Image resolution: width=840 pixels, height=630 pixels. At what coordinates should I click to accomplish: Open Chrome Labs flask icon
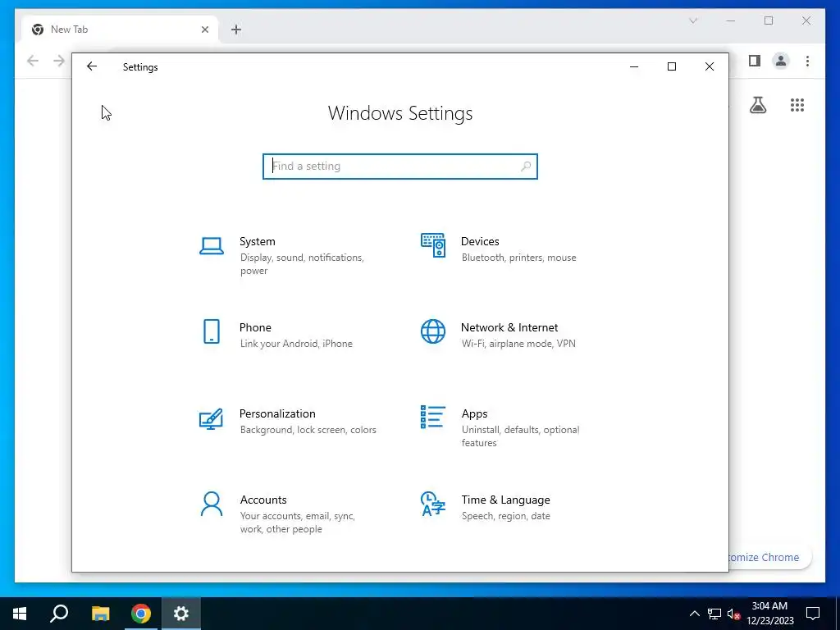tap(757, 105)
